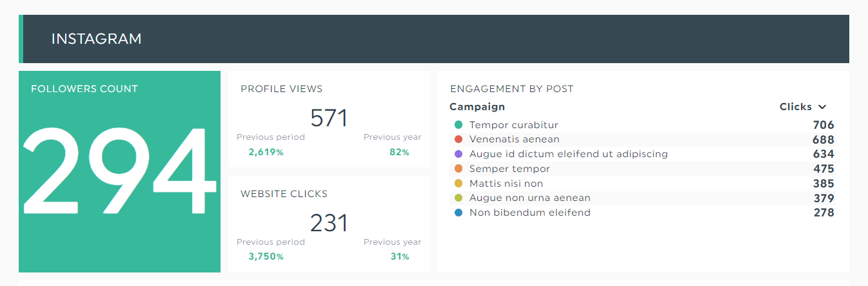Image resolution: width=868 pixels, height=286 pixels.
Task: Click Profile Views previous period 2,619% value
Action: [266, 153]
